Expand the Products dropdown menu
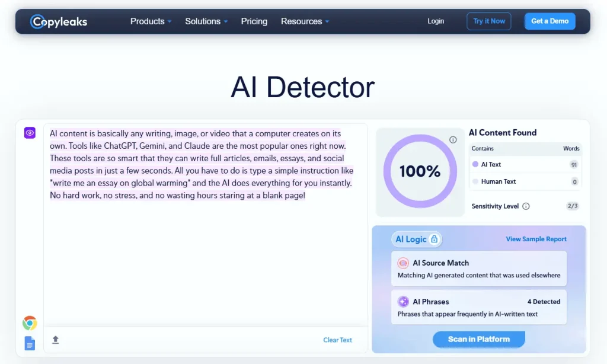 (151, 21)
